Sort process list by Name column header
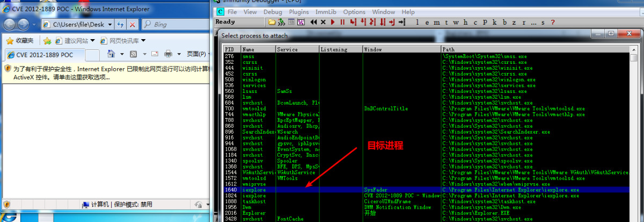This screenshot has width=644, height=222. point(258,49)
